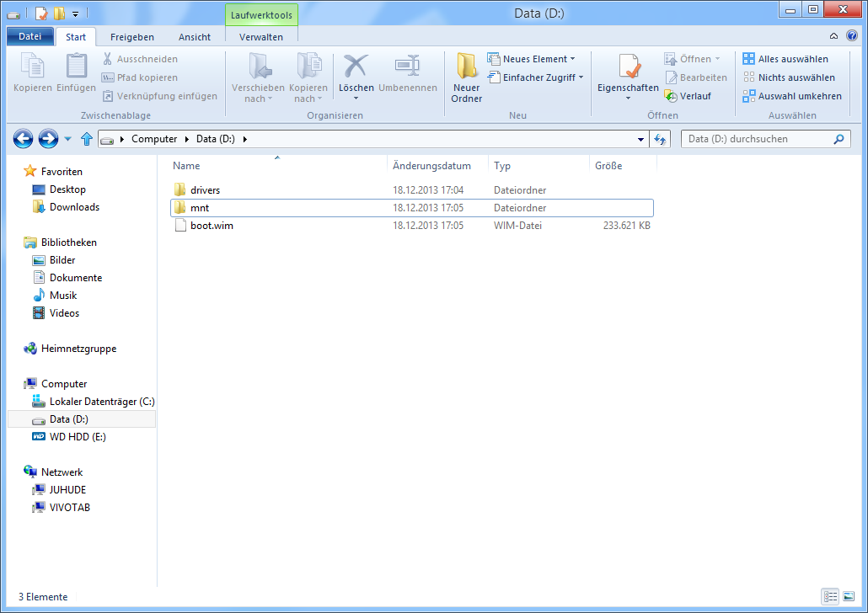Click the Umbenennen rename icon
This screenshot has height=613, width=868.
[x=407, y=66]
